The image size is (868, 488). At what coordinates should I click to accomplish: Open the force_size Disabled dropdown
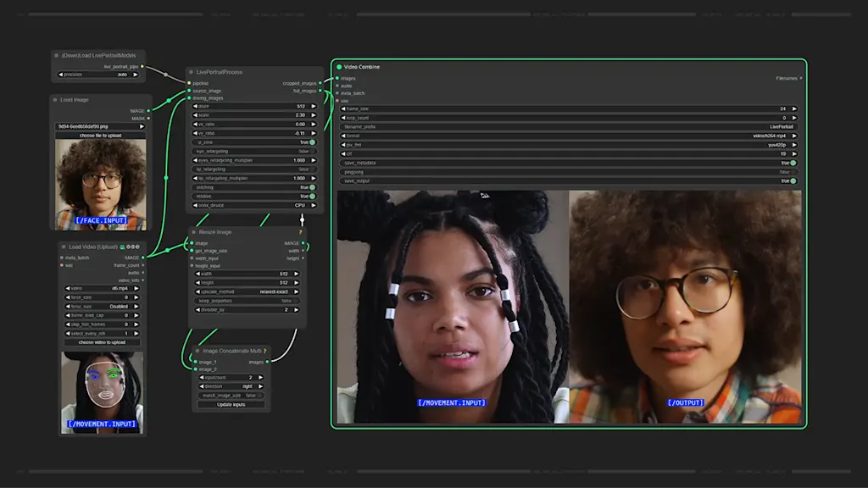[x=102, y=306]
